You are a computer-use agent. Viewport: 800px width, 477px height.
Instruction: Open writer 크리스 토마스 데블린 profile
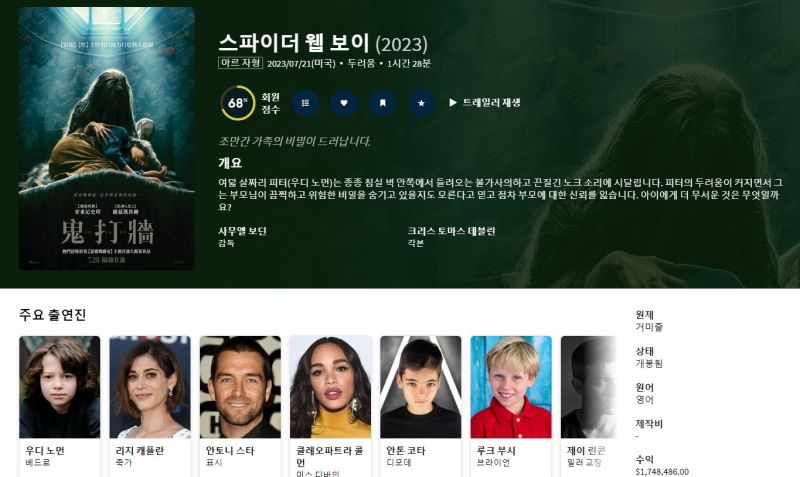tap(451, 231)
